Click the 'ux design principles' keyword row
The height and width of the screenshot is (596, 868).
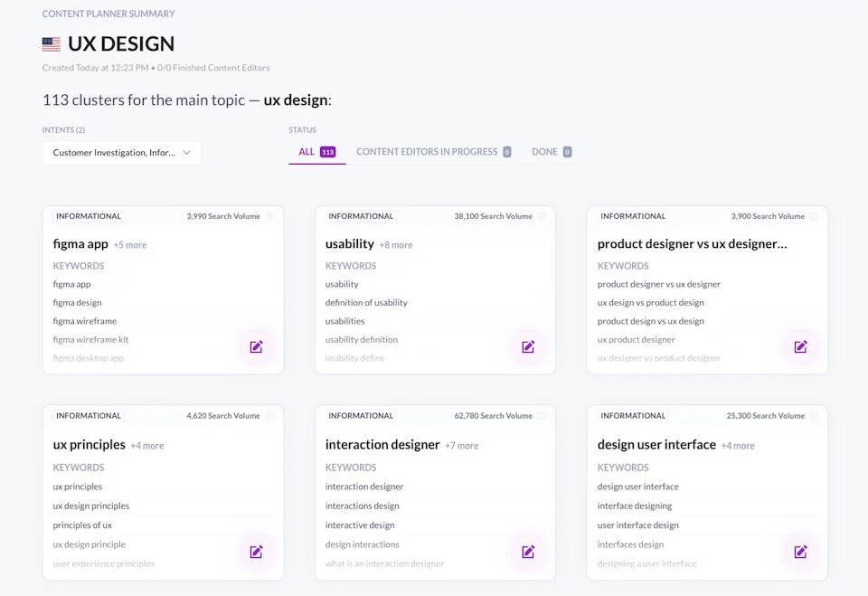tap(91, 506)
